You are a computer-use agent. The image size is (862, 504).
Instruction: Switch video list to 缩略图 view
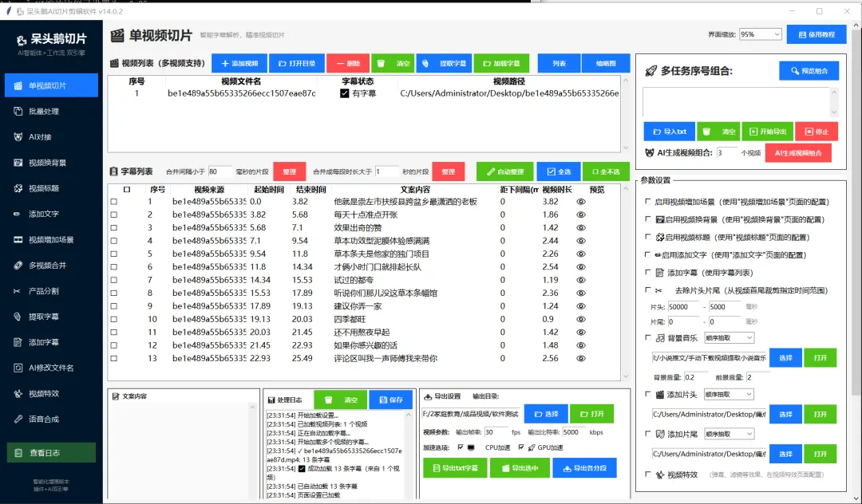tap(606, 64)
